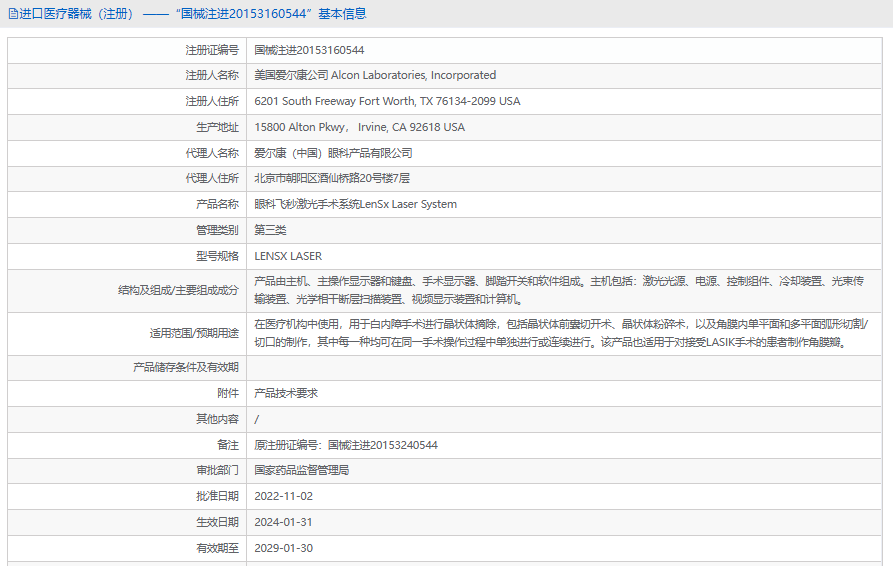The height and width of the screenshot is (566, 893).
Task: Click the 生效日期 label
Action: [x=218, y=522]
